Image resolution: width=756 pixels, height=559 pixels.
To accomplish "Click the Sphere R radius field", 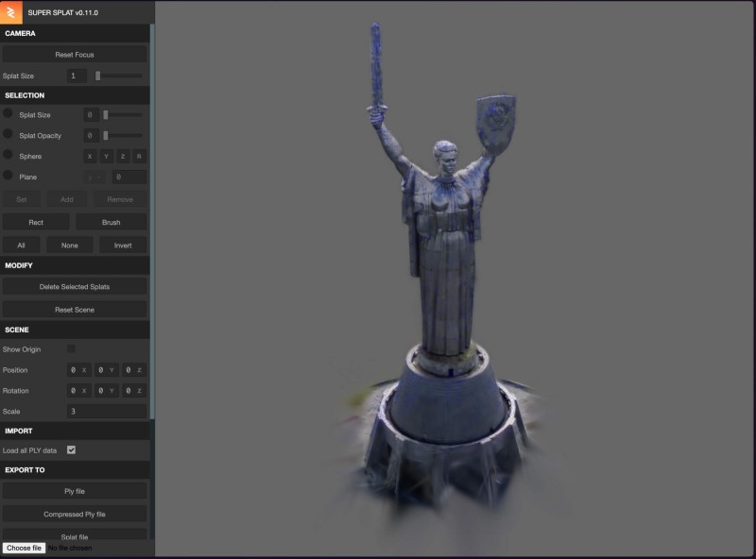I will point(139,156).
